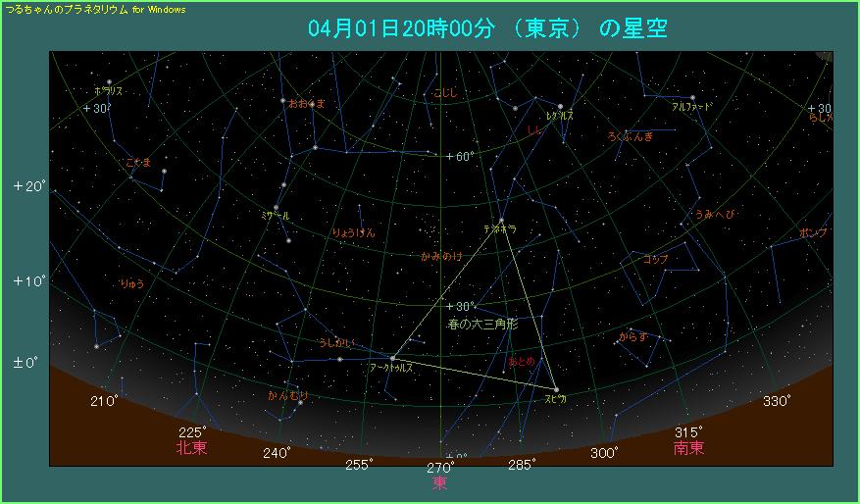Screen dimensions: 860x504
Task: Click the スピカ star label
Action: click(555, 400)
